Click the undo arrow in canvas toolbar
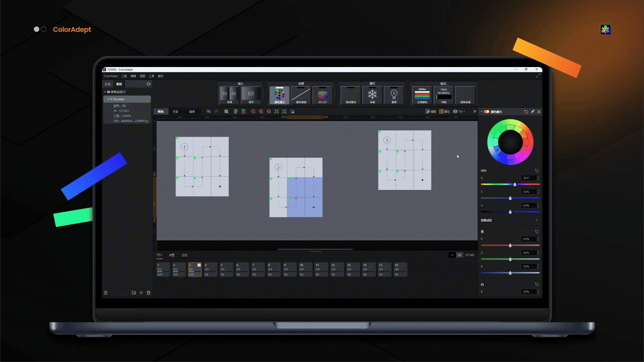644x362 pixels. pyautogui.click(x=209, y=112)
